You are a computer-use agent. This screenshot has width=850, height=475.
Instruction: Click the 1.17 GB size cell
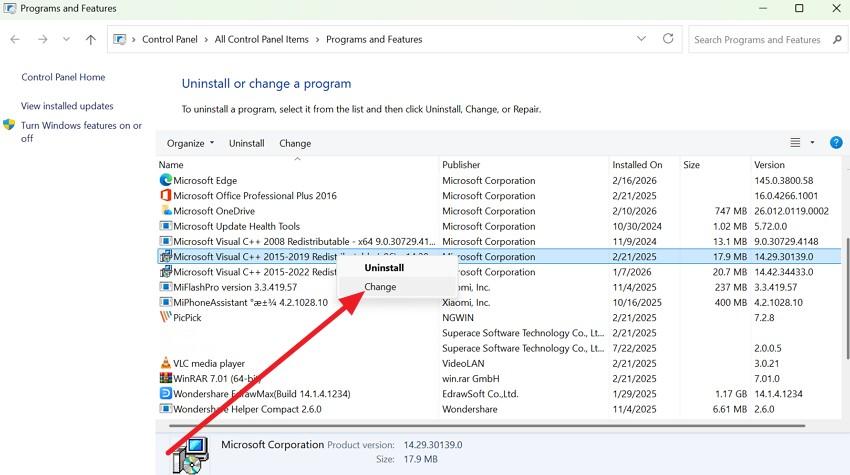(731, 394)
